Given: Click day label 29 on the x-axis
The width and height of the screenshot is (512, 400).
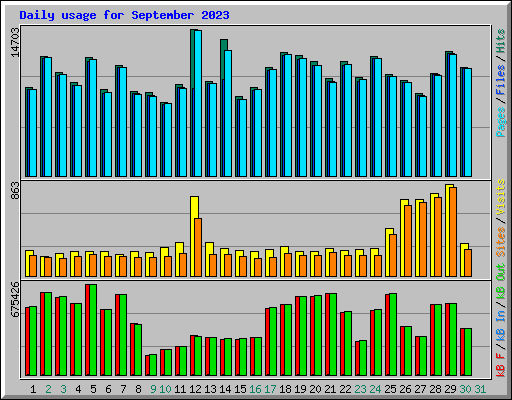Looking at the screenshot, I should [450, 389].
